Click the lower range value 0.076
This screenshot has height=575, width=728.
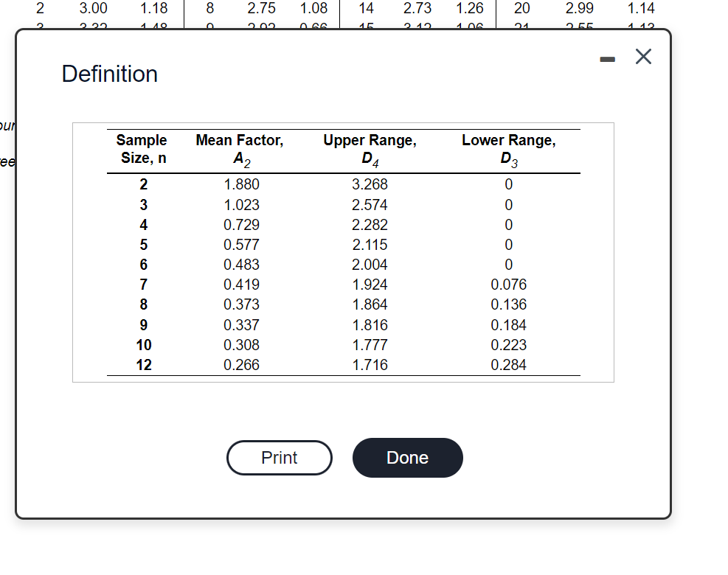tap(508, 285)
